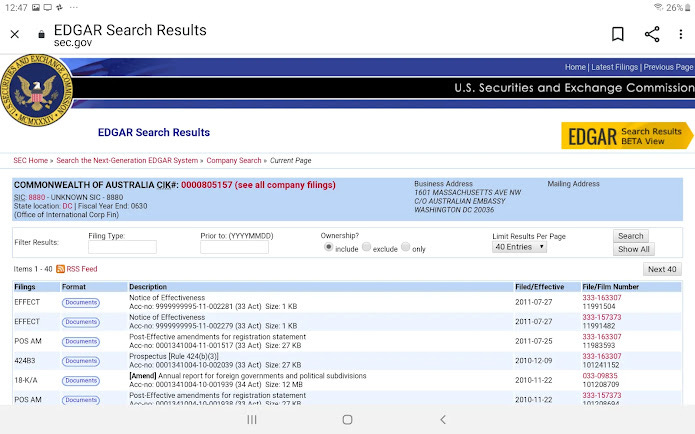Click state location DC link
695x434 pixels.
coord(67,206)
